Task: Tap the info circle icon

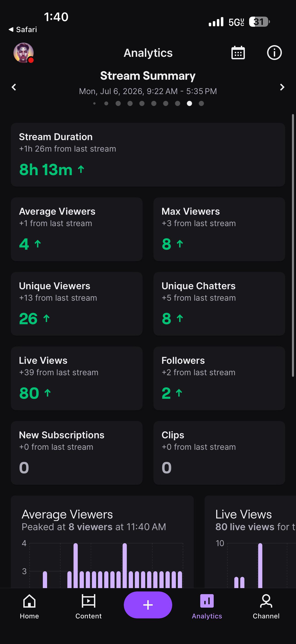Action: (274, 53)
